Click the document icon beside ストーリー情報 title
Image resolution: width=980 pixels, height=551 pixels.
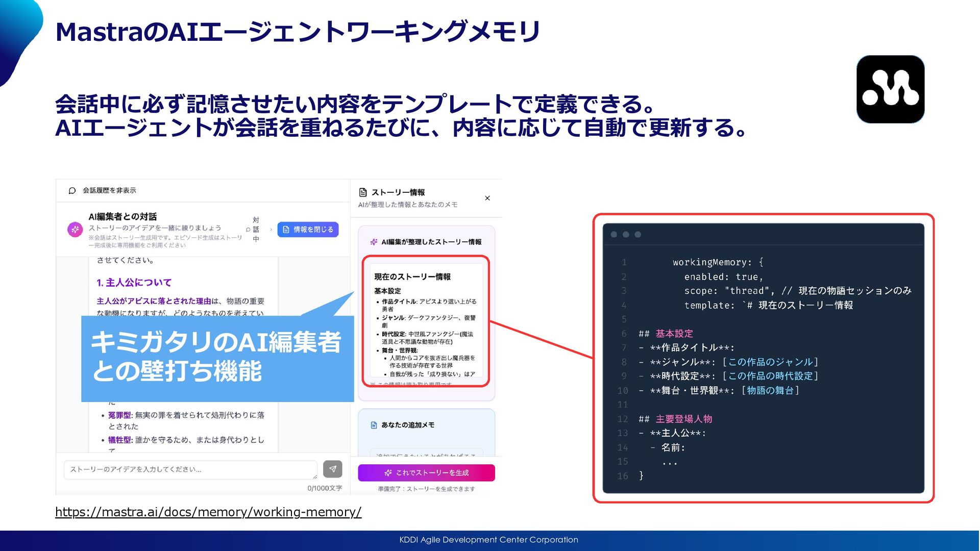[363, 192]
